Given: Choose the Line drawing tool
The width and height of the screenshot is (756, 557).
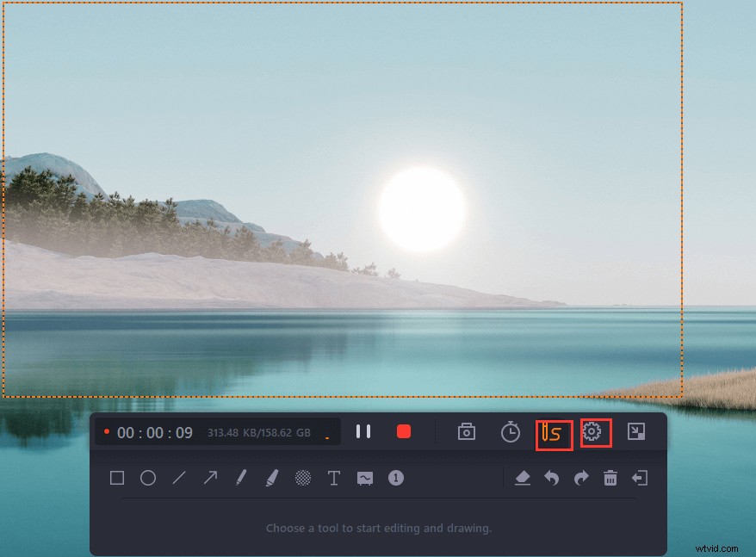Looking at the screenshot, I should 178,479.
